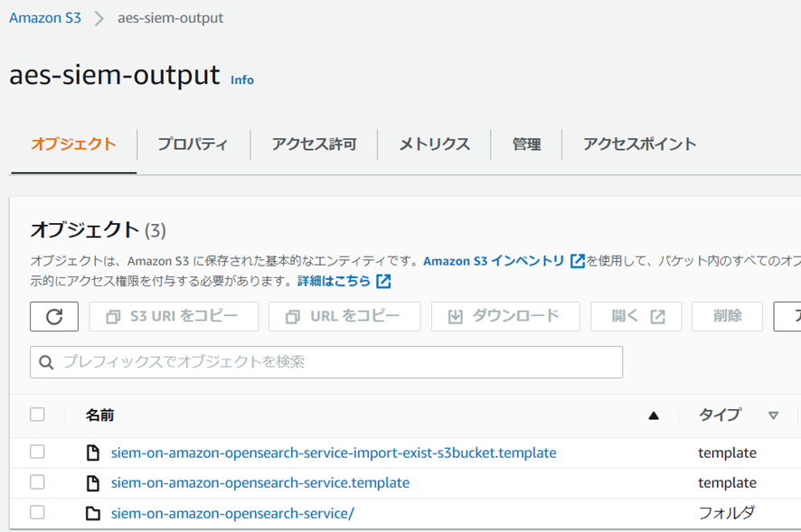Click the refresh objects icon button
The height and width of the screenshot is (532, 801).
54,316
